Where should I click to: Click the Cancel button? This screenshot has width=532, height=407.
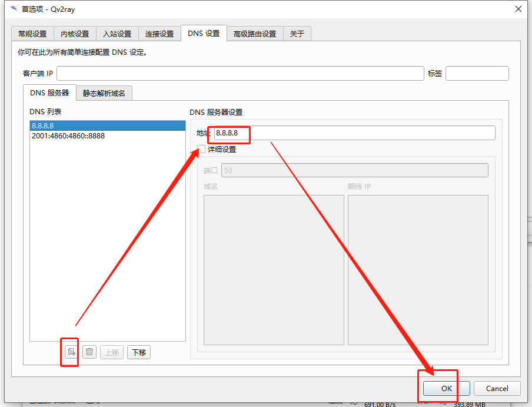(x=497, y=388)
